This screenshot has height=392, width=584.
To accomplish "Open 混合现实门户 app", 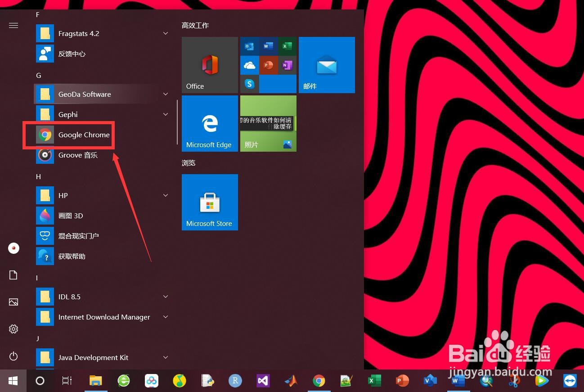I will coord(102,236).
